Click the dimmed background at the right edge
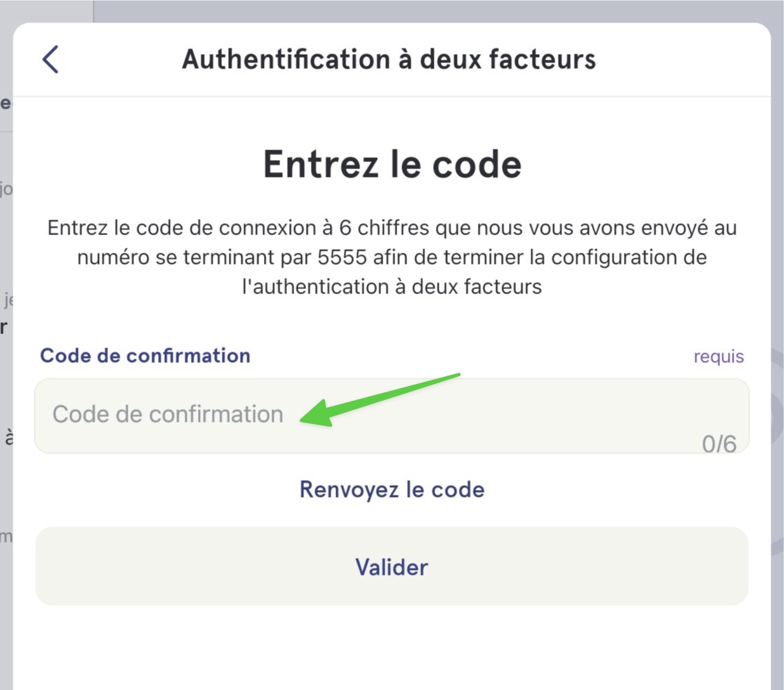The image size is (784, 690). (778, 350)
